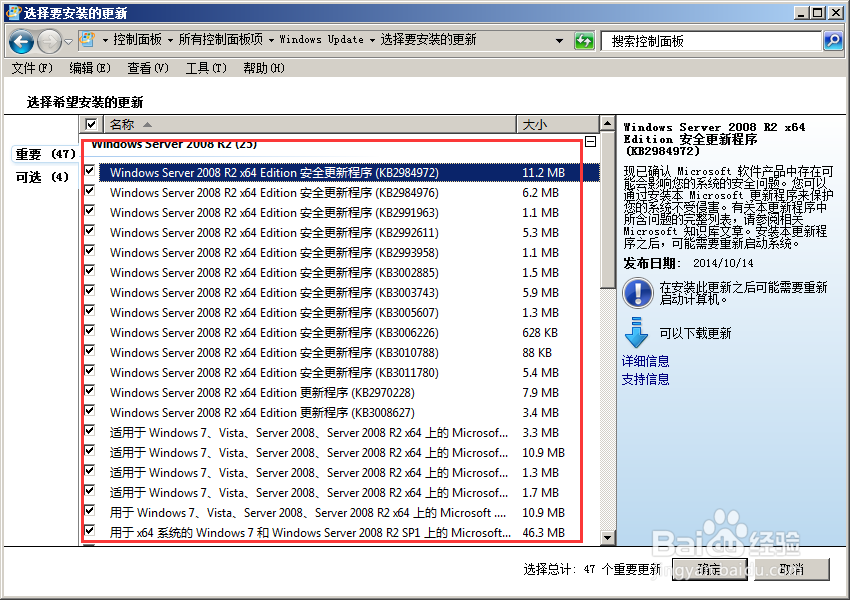The height and width of the screenshot is (600, 850).
Task: Open the 详细信息 link
Action: (x=645, y=361)
